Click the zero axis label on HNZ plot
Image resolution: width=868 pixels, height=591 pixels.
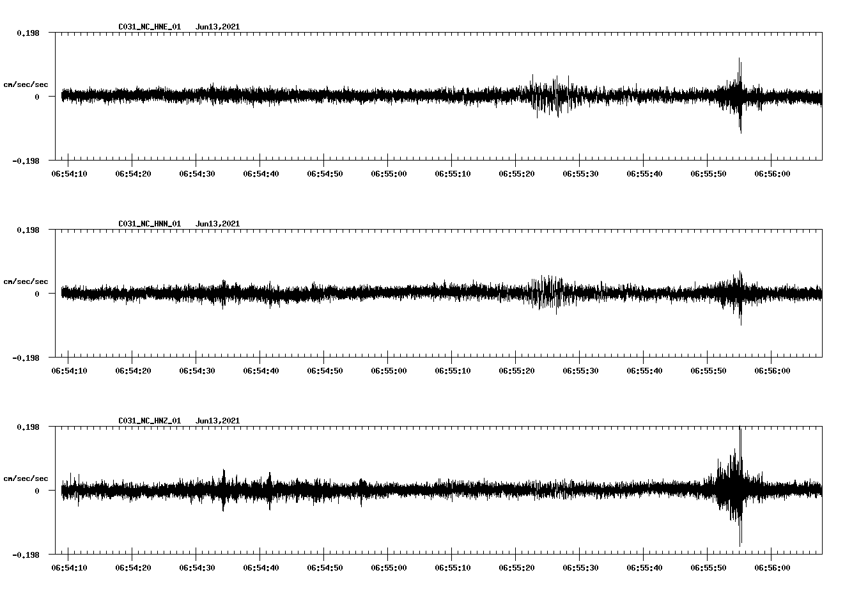coord(36,491)
